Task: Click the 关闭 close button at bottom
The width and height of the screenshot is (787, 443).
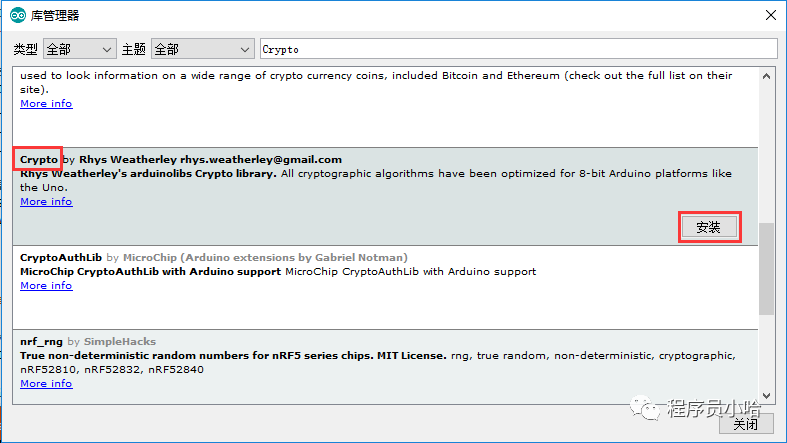Action: click(745, 424)
